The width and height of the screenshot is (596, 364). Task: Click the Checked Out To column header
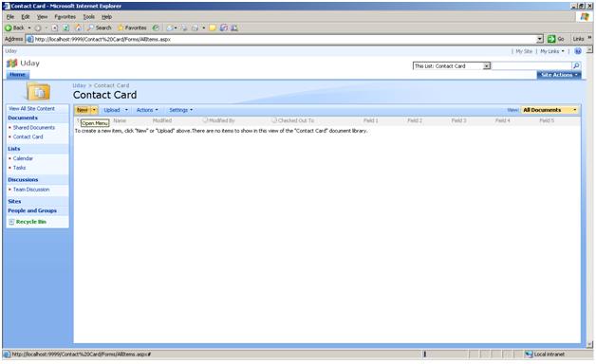tap(296, 120)
